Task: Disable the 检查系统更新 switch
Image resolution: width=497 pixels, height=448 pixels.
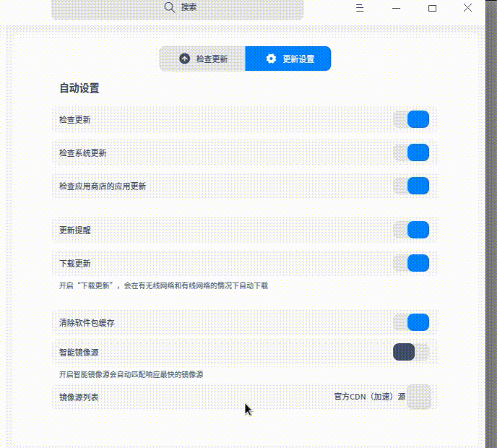Action: click(411, 152)
